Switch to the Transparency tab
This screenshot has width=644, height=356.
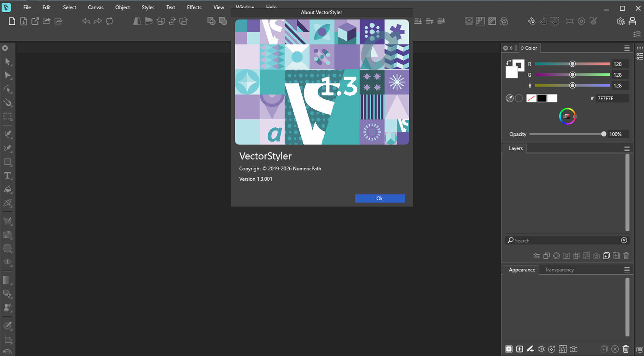pos(559,269)
